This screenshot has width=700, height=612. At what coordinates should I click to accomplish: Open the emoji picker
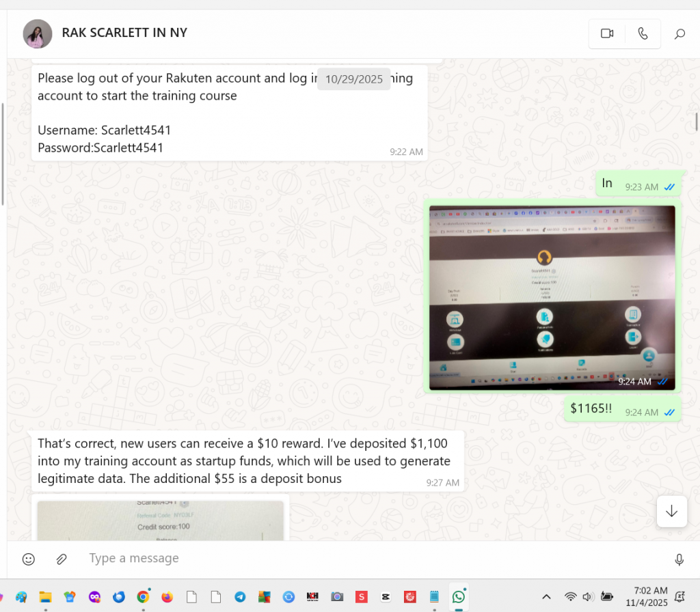(x=29, y=559)
